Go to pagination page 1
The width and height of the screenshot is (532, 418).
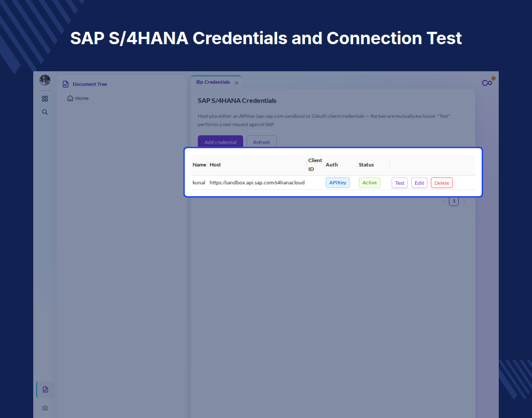454,201
